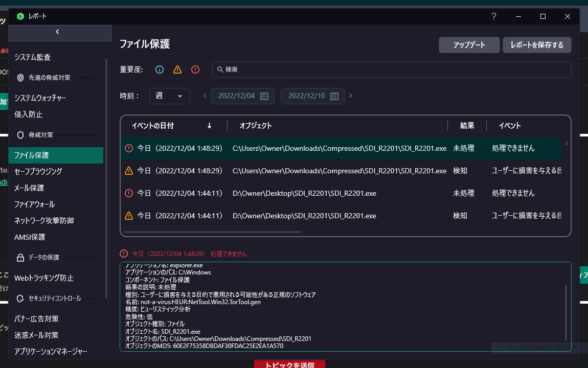Image resolution: width=588 pixels, height=368 pixels.
Task: Click the 結果 column header
Action: pyautogui.click(x=467, y=126)
